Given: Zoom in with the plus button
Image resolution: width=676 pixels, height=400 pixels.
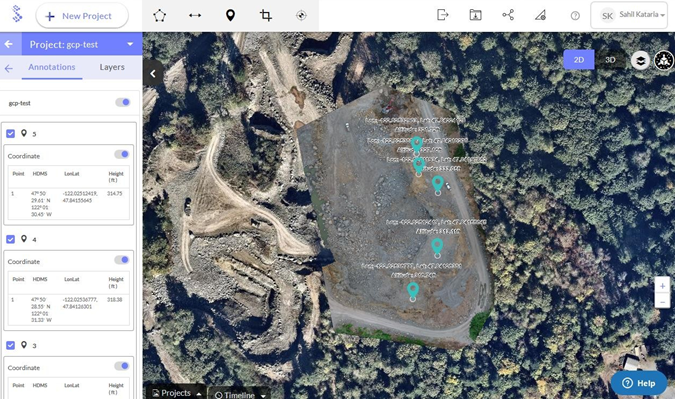Looking at the screenshot, I should coord(662,286).
